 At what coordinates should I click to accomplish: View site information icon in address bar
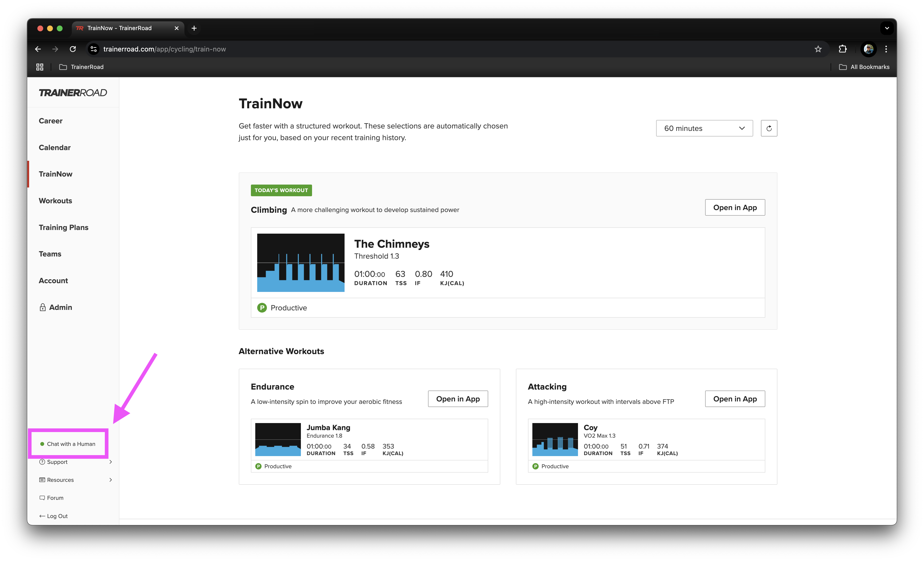94,49
